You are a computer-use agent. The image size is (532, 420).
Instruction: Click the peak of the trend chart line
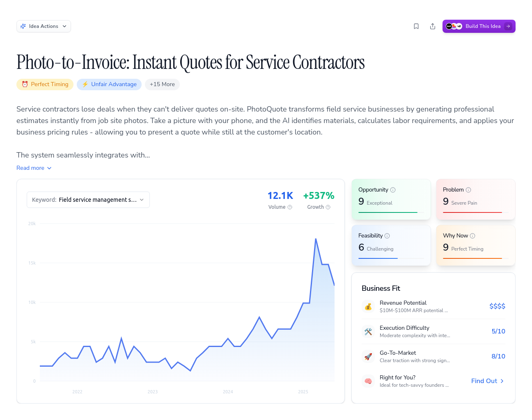click(316, 239)
